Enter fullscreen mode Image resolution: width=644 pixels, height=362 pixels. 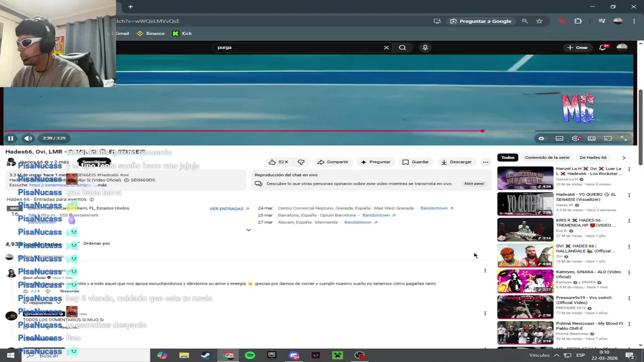[x=624, y=138]
